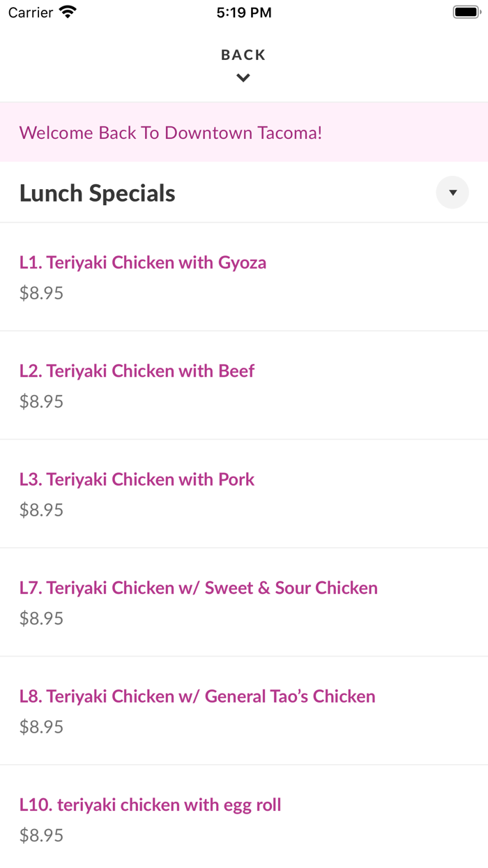Click the Lunch Specials section header
The image size is (488, 868).
click(x=97, y=193)
